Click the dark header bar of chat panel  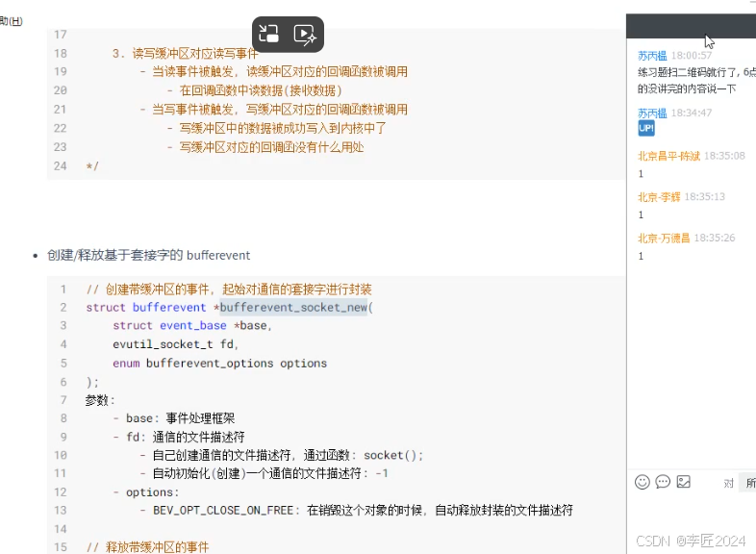(x=691, y=26)
